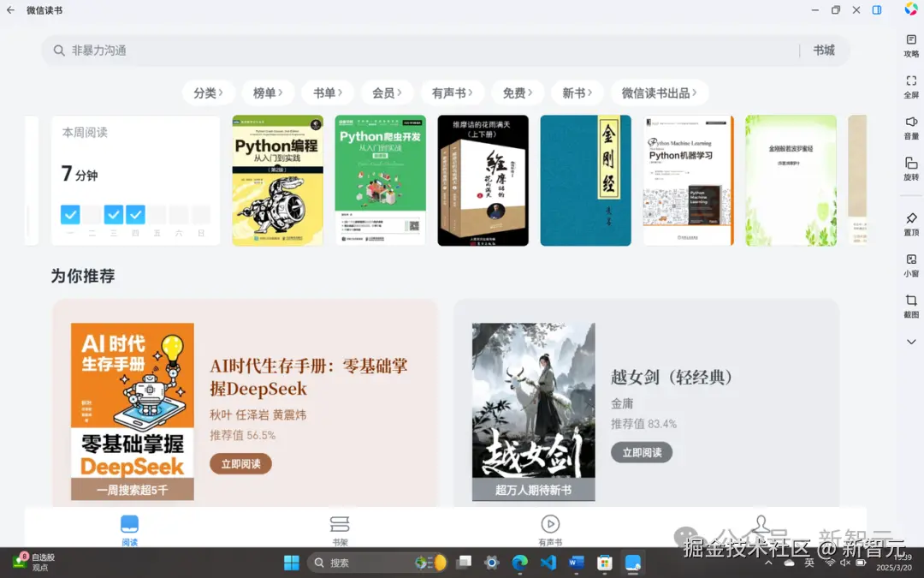This screenshot has width=924, height=578.
Task: Expand the 会员 membership pill
Action: coord(387,92)
